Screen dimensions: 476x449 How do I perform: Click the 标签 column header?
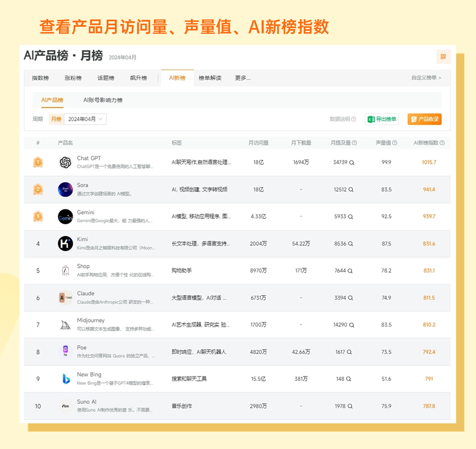coord(177,143)
